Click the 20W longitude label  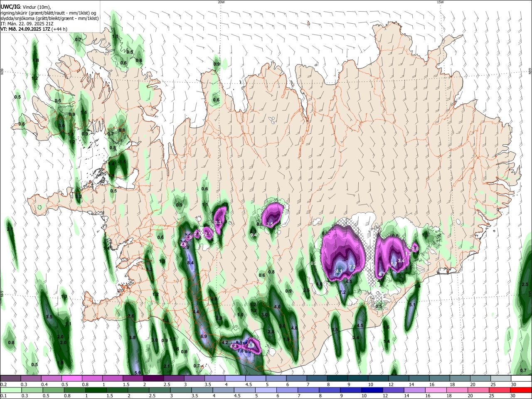[x=221, y=2]
